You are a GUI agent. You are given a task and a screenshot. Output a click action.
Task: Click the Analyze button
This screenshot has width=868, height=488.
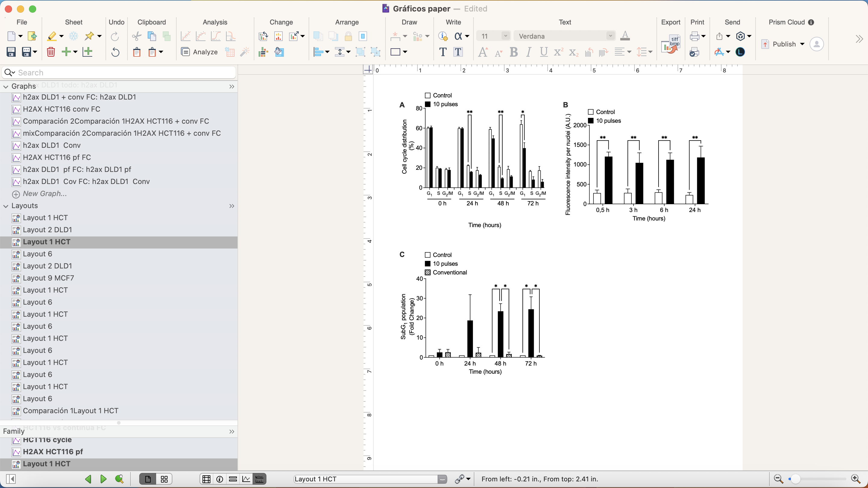[199, 52]
